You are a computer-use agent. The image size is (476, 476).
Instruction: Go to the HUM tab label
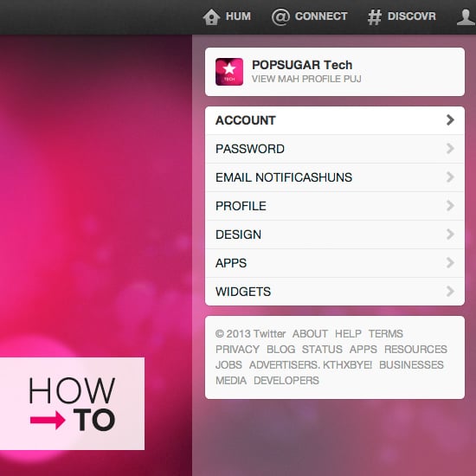[238, 16]
